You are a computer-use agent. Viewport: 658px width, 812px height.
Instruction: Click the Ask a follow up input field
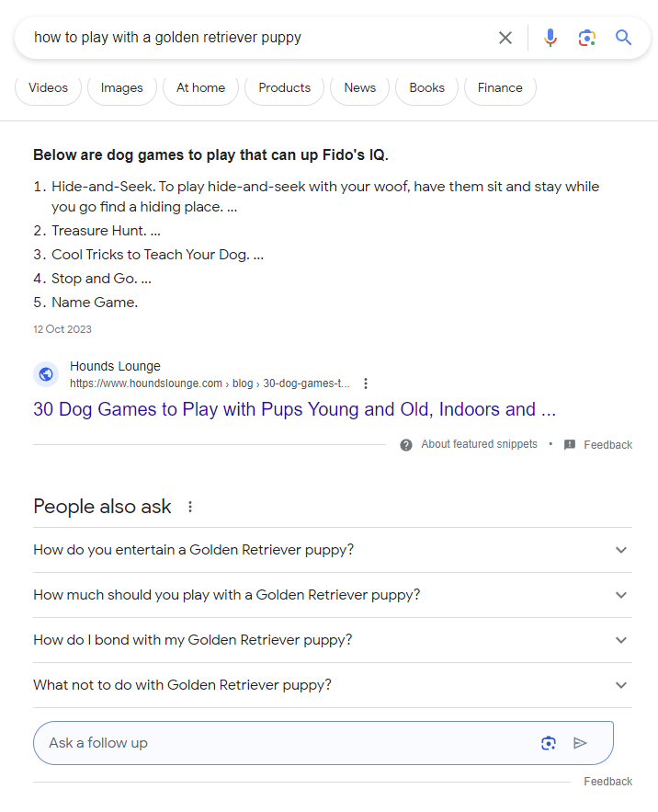pos(276,742)
